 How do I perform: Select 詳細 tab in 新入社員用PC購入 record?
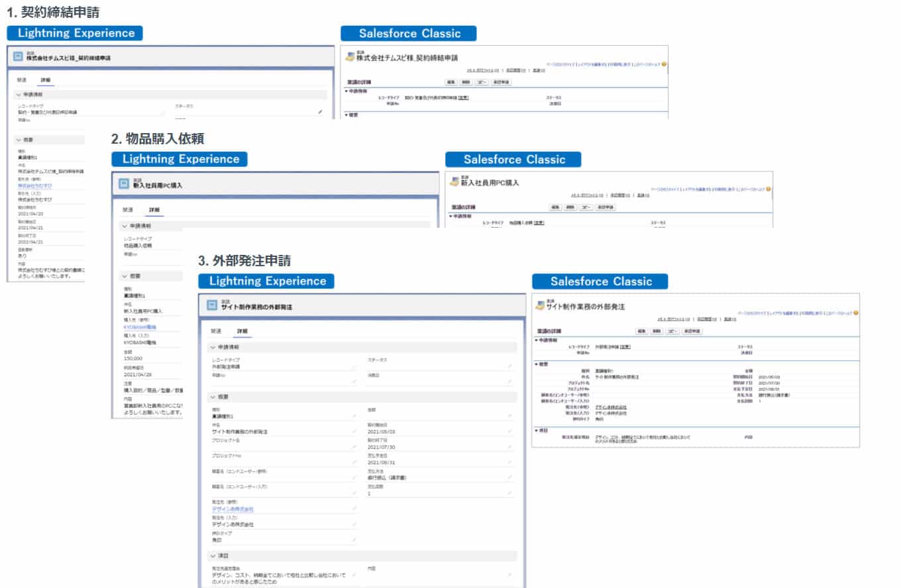click(154, 210)
